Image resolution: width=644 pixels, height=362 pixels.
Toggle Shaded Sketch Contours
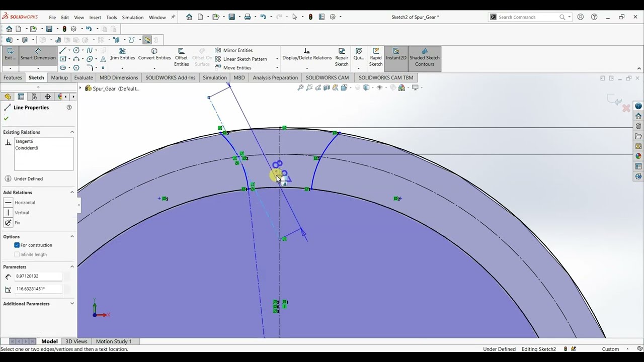pos(425,57)
